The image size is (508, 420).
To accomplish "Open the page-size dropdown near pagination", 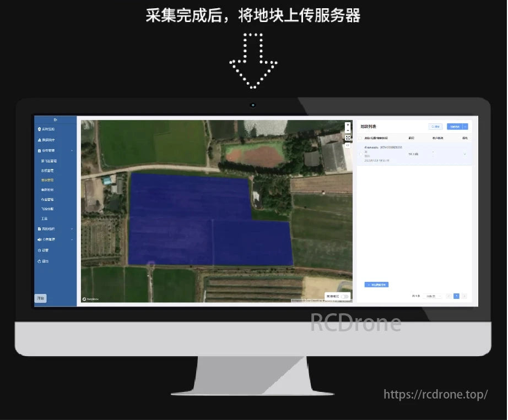I will 432,296.
